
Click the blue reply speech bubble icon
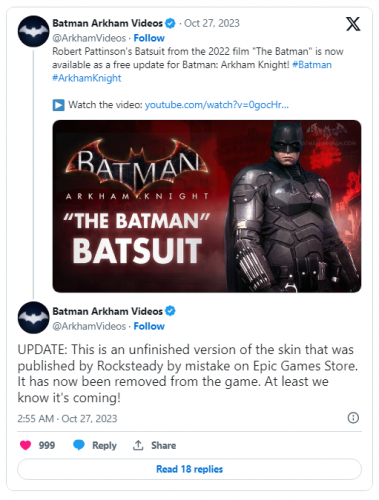(79, 445)
